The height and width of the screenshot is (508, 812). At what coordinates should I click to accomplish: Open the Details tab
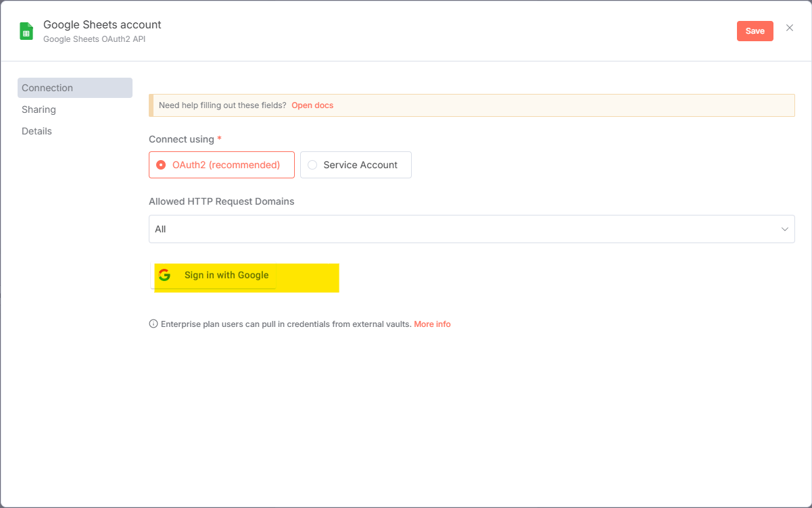(37, 130)
